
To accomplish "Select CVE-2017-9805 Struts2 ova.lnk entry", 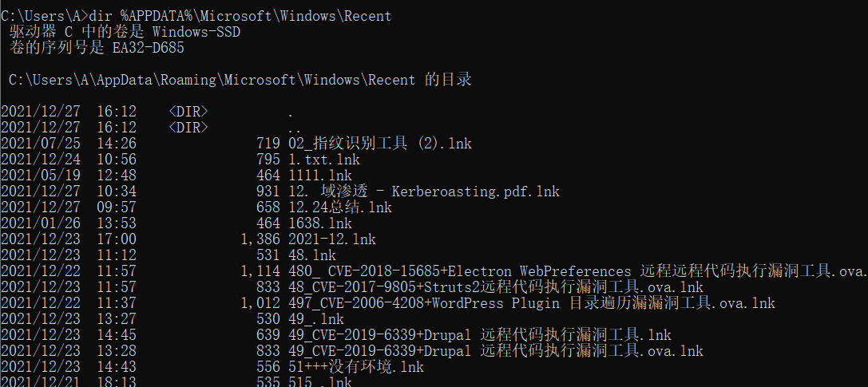I will point(495,287).
